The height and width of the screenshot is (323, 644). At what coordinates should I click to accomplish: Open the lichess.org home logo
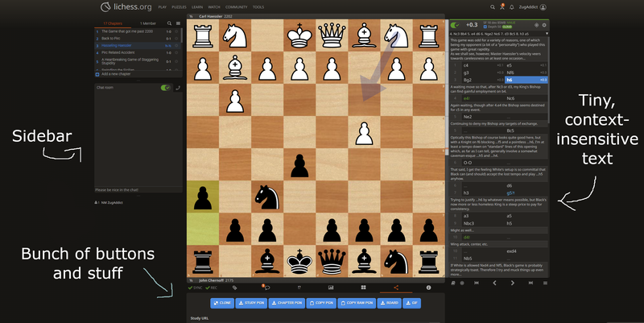pyautogui.click(x=126, y=7)
